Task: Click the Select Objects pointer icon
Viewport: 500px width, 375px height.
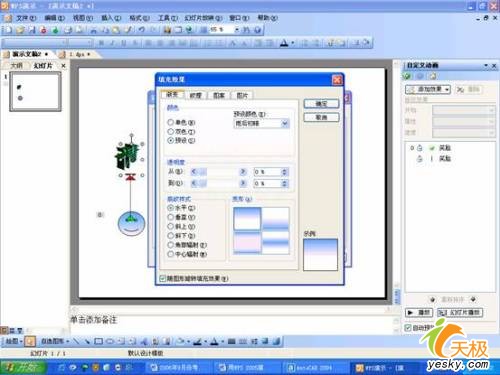Action: (x=30, y=341)
